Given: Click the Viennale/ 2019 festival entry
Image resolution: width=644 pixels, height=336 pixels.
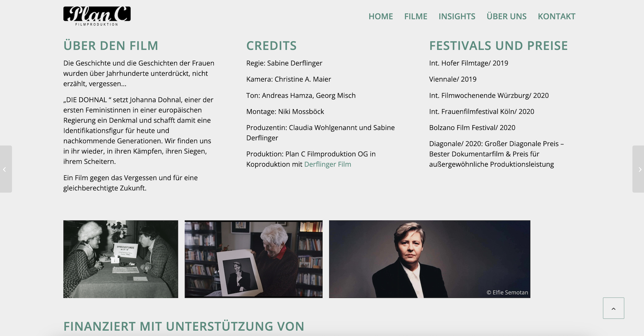Looking at the screenshot, I should [453, 79].
